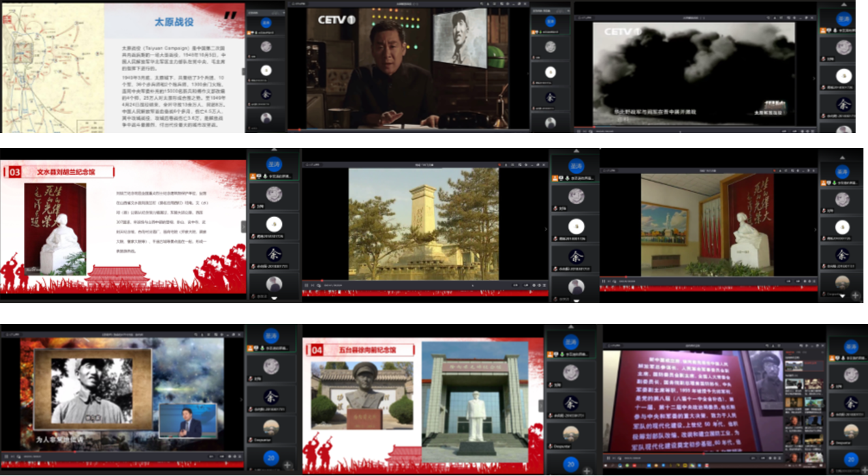Select the 余 avatar beside the monument video

coord(576,256)
